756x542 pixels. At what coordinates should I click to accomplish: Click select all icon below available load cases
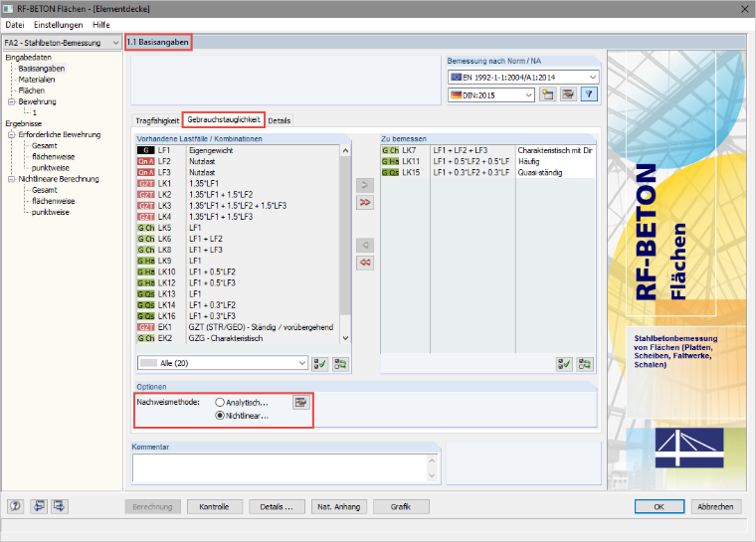click(x=320, y=364)
